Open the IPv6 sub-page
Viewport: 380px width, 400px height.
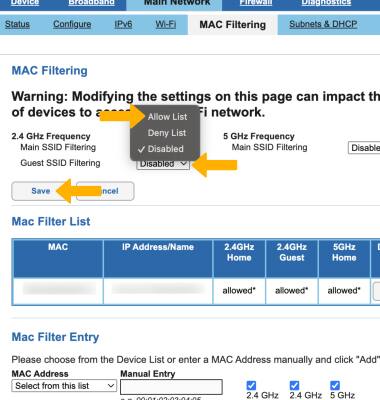click(123, 24)
